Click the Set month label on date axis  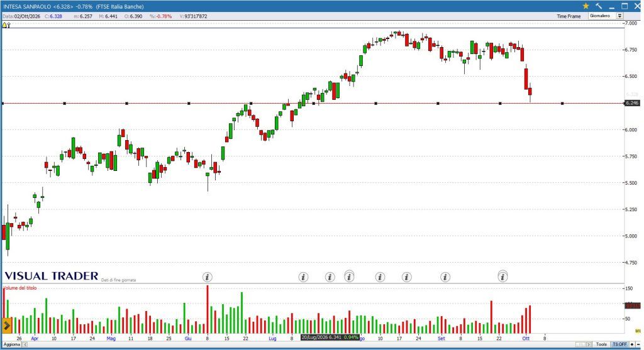click(441, 339)
